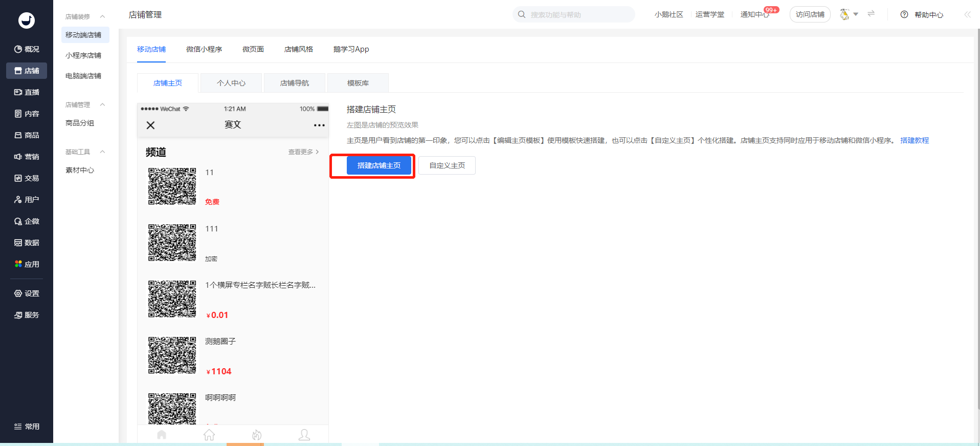Screen dimensions: 980x446
Task: Open the 常用 frequently used menu
Action: pos(27,427)
